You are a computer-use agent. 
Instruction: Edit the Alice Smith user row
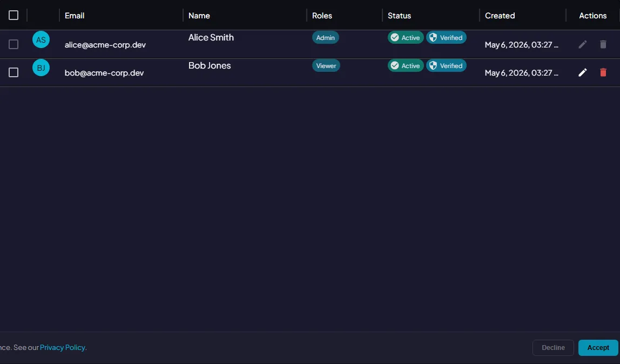[x=582, y=44]
